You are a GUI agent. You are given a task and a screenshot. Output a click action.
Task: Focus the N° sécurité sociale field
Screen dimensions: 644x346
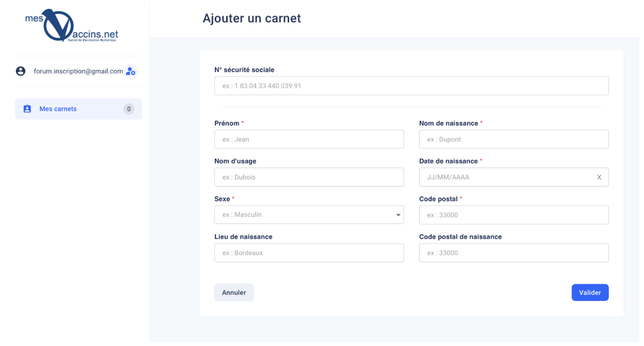coord(411,86)
